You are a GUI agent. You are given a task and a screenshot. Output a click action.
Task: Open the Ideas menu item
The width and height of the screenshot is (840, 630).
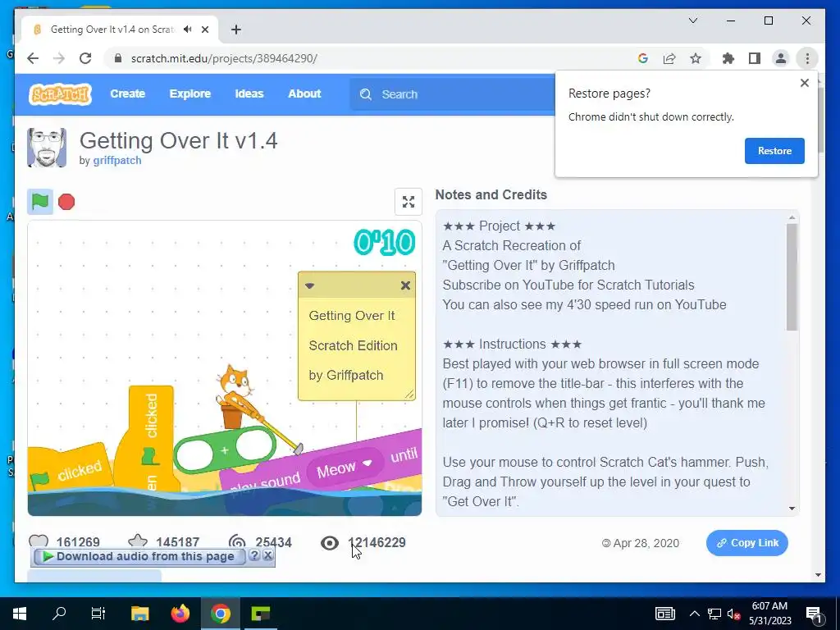coord(249,94)
